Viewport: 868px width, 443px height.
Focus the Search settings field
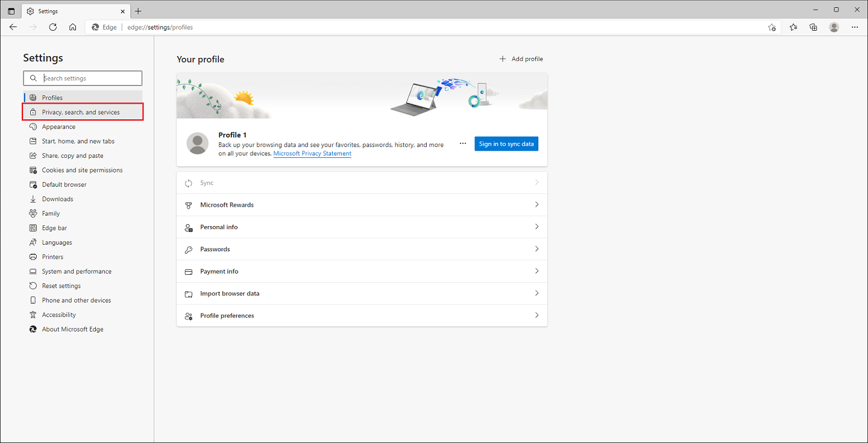83,78
